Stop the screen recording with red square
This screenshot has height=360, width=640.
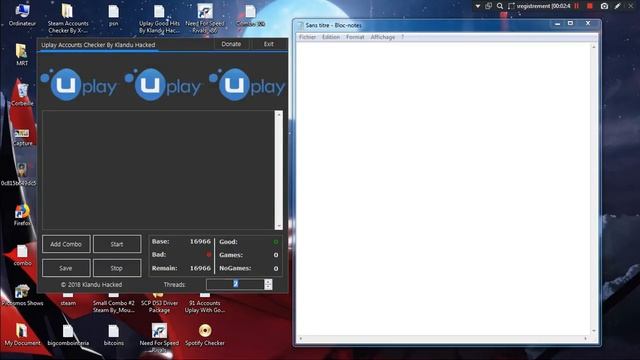click(590, 6)
